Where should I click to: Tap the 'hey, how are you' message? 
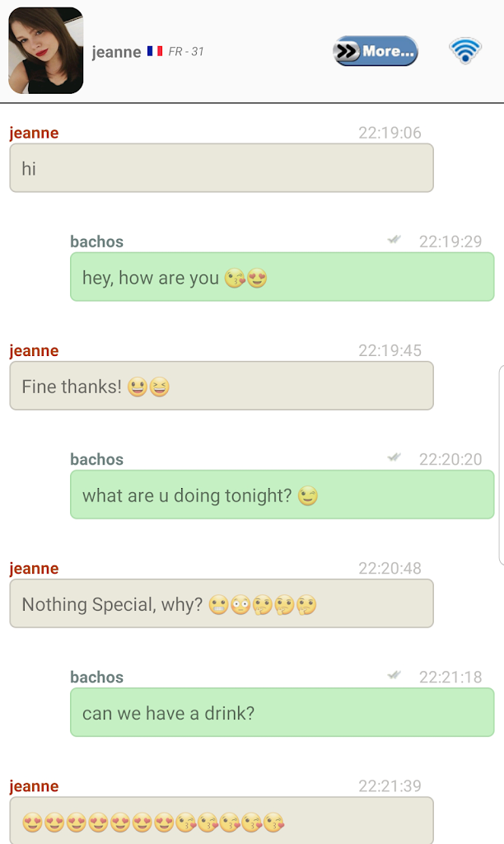click(x=282, y=277)
